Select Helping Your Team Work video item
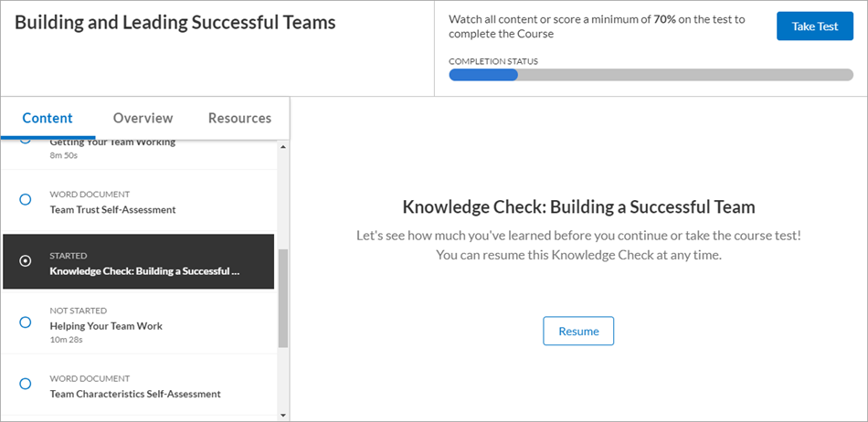 click(106, 326)
